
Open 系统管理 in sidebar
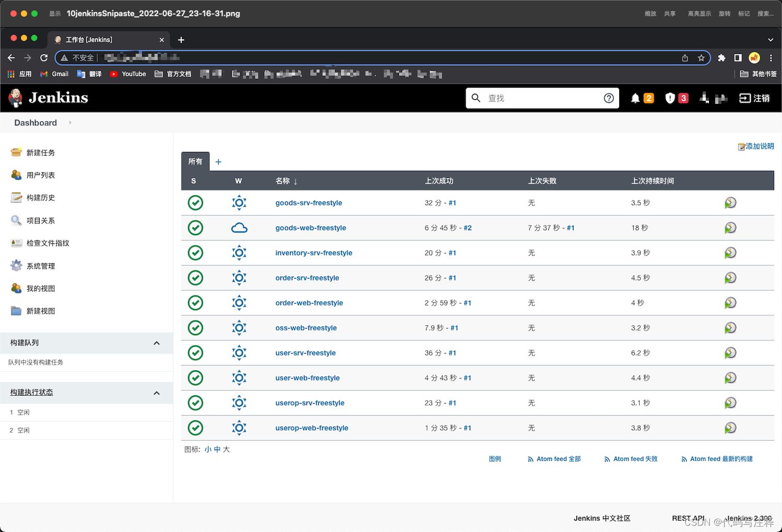pyautogui.click(x=41, y=266)
